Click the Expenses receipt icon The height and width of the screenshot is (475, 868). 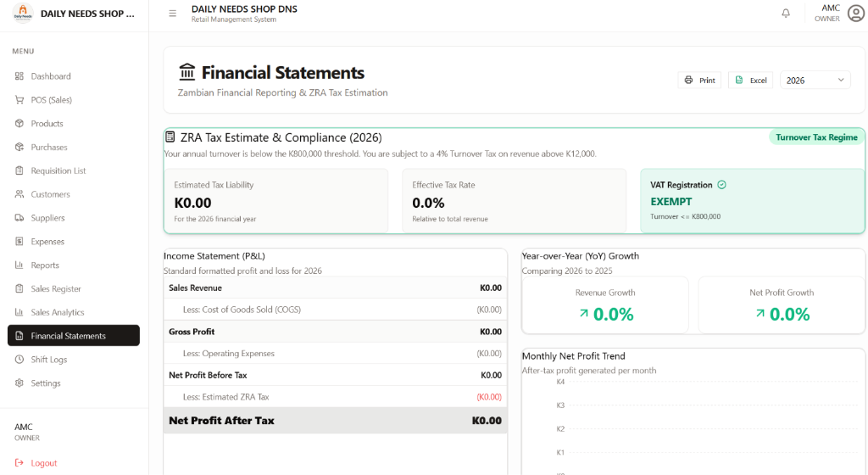pyautogui.click(x=19, y=242)
